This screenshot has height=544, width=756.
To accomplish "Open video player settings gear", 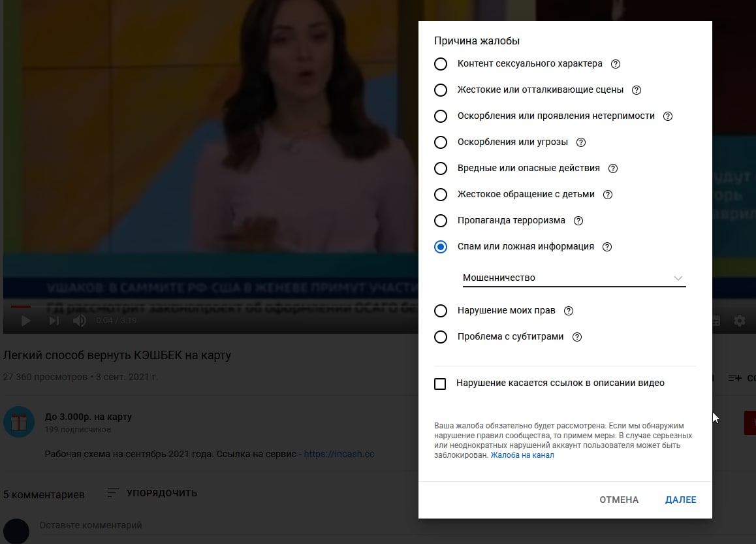I will (x=740, y=320).
